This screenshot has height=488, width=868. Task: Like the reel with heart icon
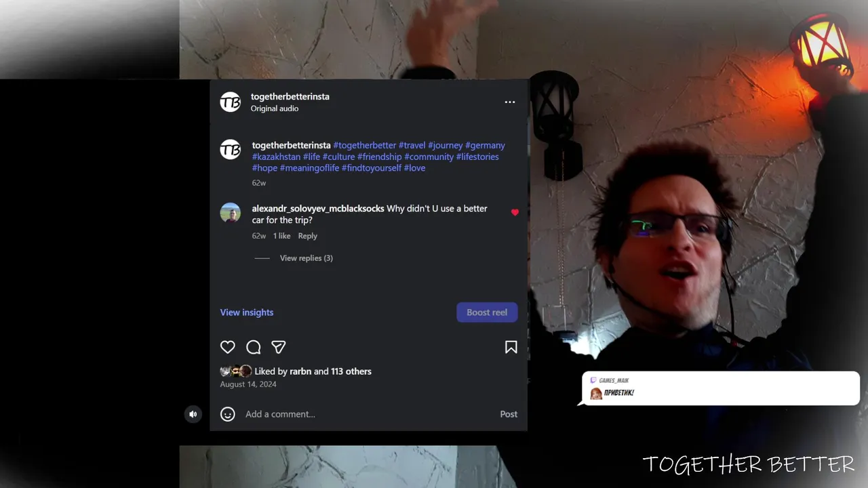[228, 347]
